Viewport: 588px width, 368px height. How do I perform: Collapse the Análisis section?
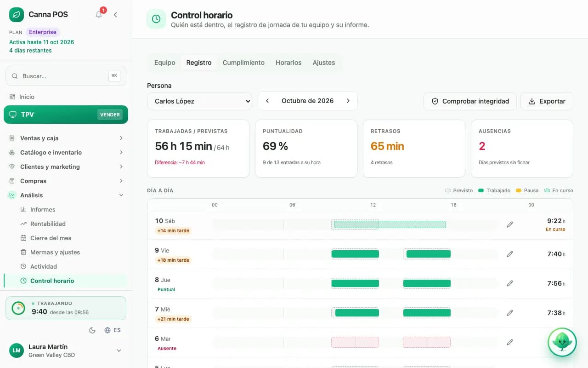66,195
